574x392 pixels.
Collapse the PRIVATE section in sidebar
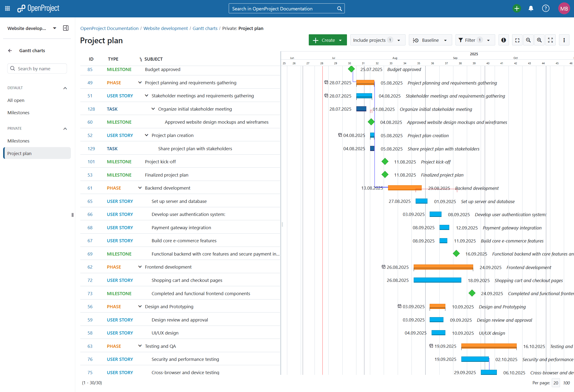pyautogui.click(x=65, y=128)
